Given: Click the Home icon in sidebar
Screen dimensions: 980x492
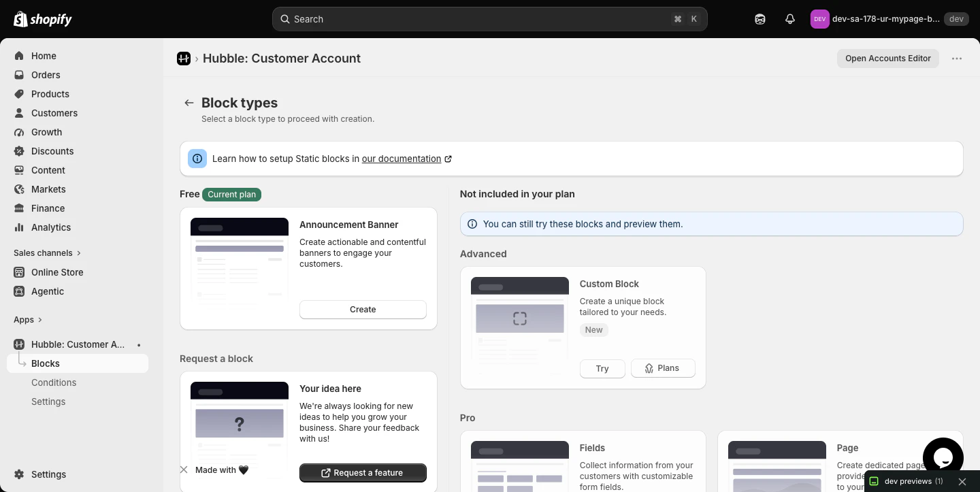Looking at the screenshot, I should click(x=19, y=56).
